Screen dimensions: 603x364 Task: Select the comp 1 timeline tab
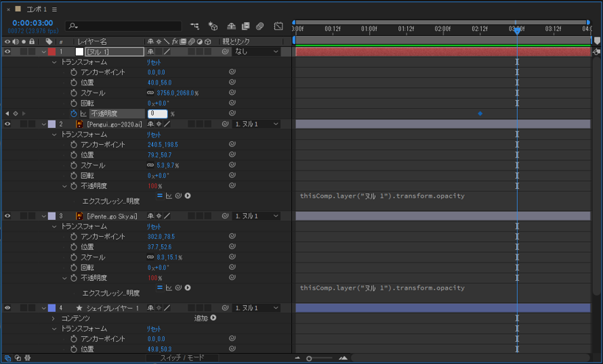coord(37,10)
